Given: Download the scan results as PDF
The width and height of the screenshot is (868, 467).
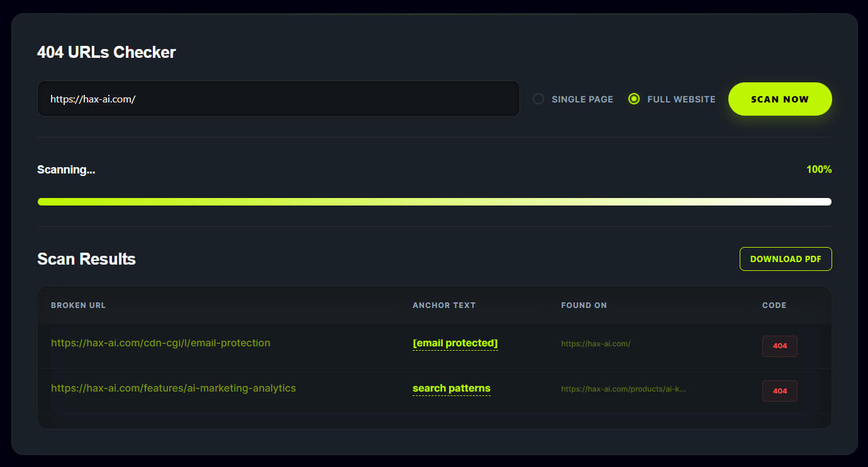Looking at the screenshot, I should pyautogui.click(x=786, y=259).
